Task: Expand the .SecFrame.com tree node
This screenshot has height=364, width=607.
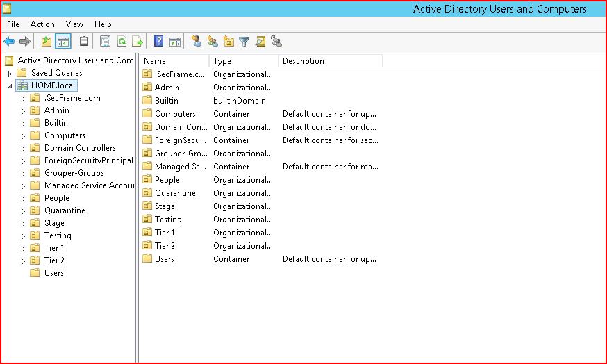Action: [x=23, y=99]
